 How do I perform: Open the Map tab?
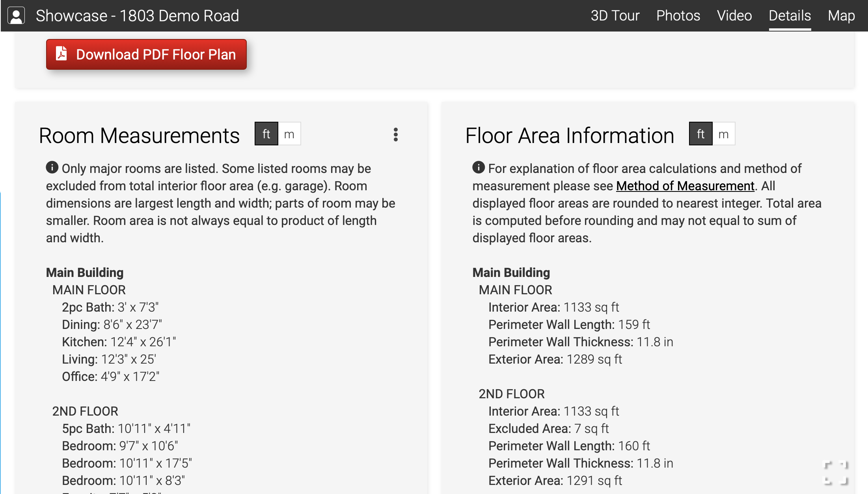pos(841,16)
